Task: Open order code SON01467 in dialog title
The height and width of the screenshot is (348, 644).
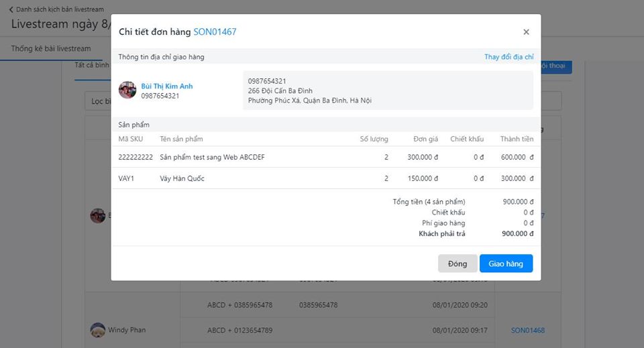Action: point(215,32)
